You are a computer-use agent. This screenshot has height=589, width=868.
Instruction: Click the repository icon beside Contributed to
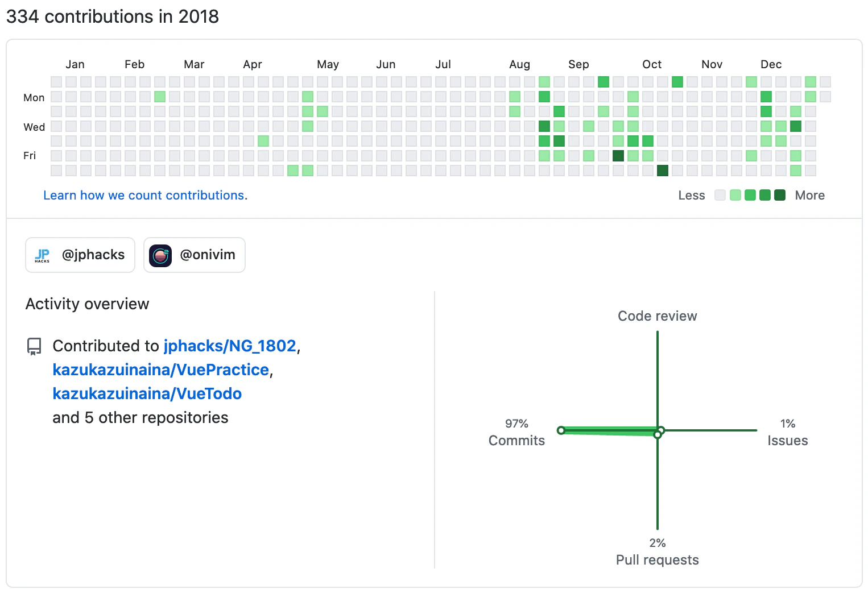(34, 346)
